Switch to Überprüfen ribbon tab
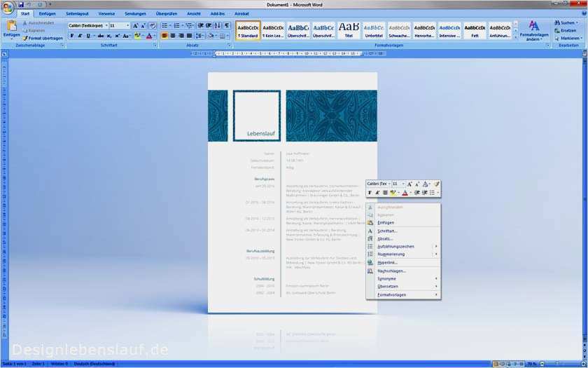This screenshot has height=368, width=588. (x=167, y=13)
